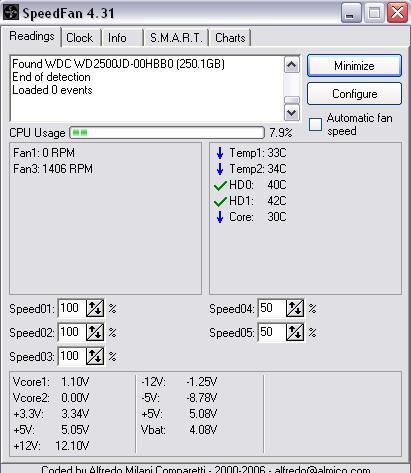Click the Minimize button
Screen dimensions: 411x473
coord(354,66)
